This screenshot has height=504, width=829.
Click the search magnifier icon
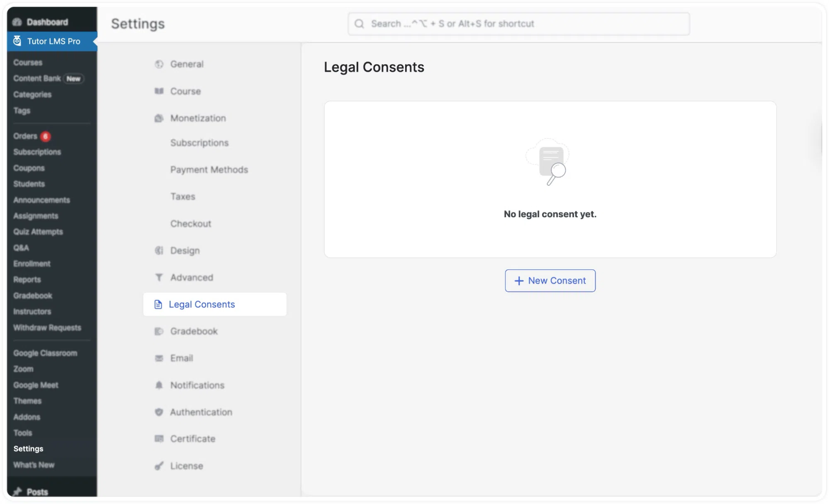click(x=359, y=24)
